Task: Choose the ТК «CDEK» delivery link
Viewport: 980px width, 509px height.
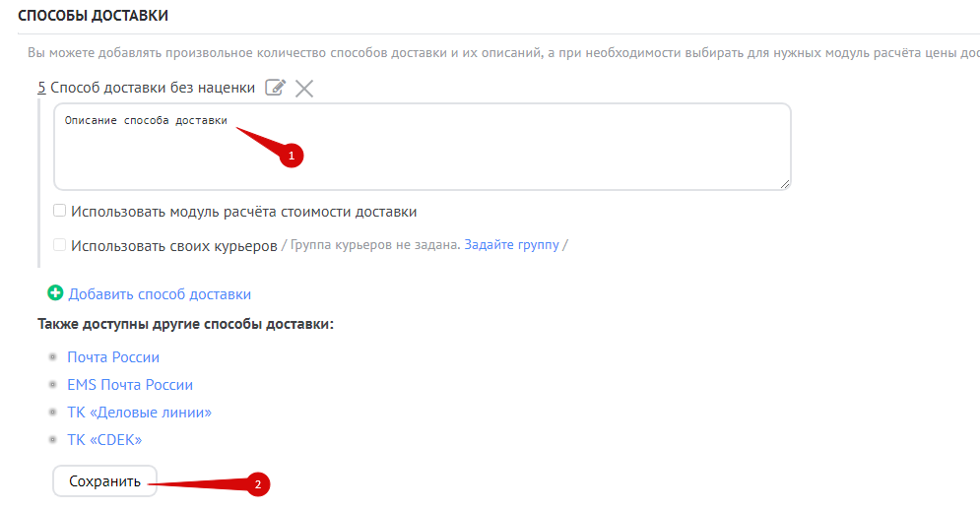Action: (104, 440)
